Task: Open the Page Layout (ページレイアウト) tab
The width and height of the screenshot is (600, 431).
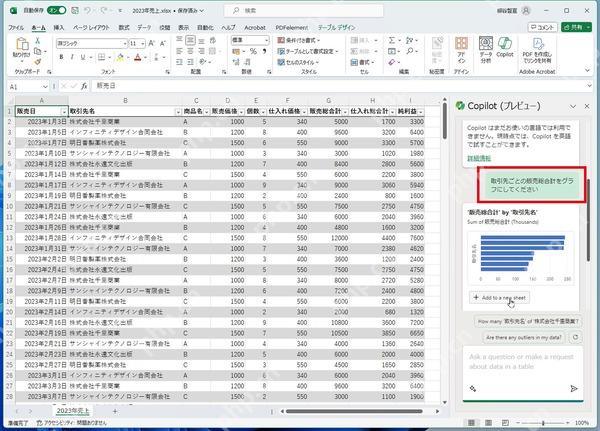Action: pyautogui.click(x=91, y=28)
